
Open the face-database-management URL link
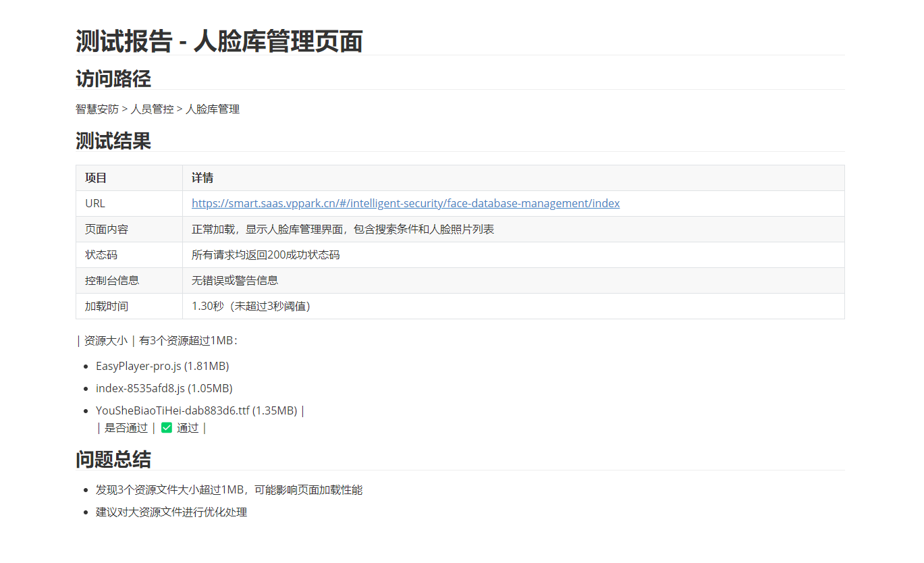pos(405,203)
